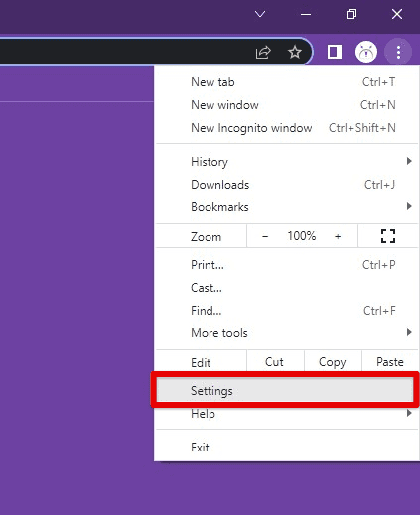Screen dimensions: 420x515
Task: Choose Find... in the menu
Action: point(287,311)
